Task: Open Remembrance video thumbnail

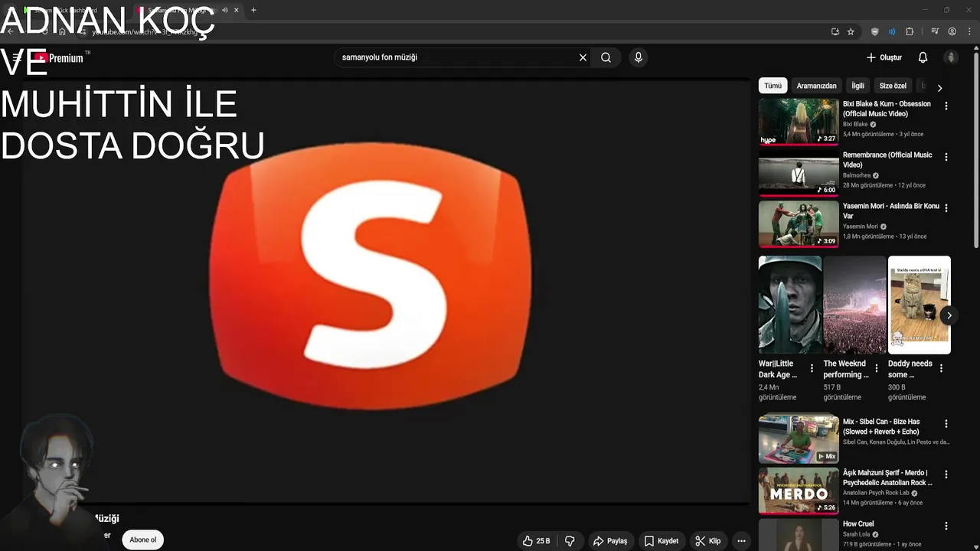Action: pos(799,172)
